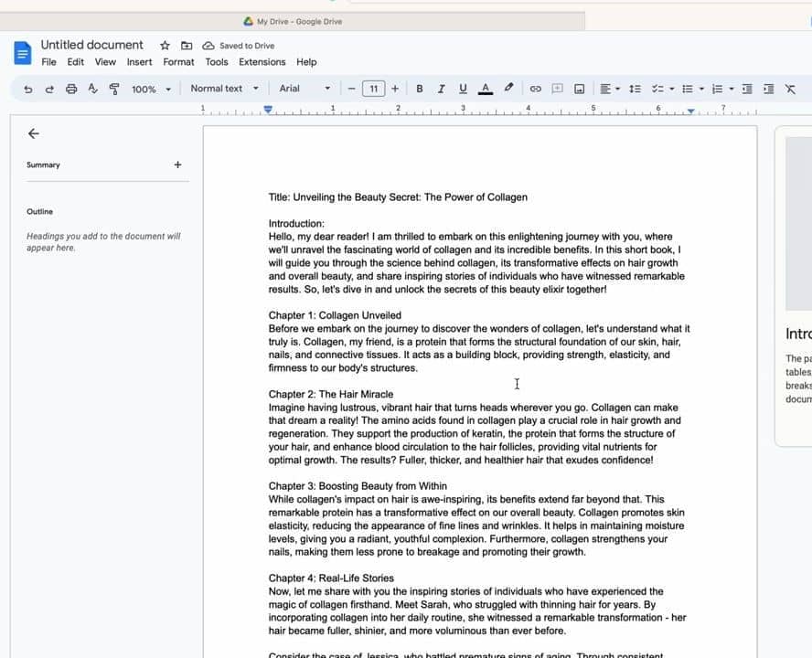This screenshot has height=658, width=812.
Task: Open the File menu
Action: pos(48,62)
